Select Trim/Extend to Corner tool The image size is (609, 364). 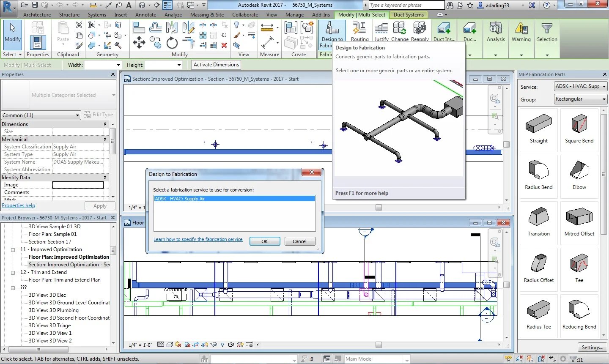[188, 43]
